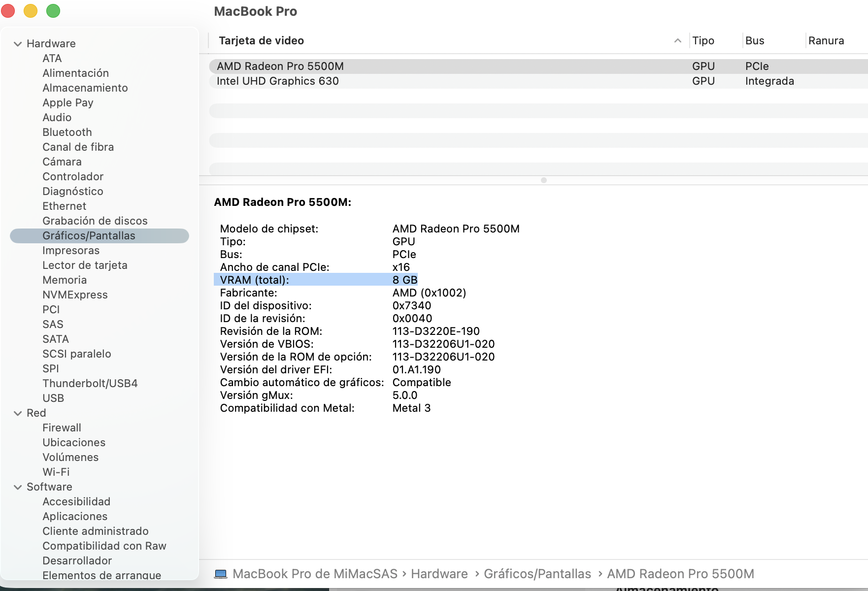Sort by Ranura column header
868x591 pixels.
point(826,41)
